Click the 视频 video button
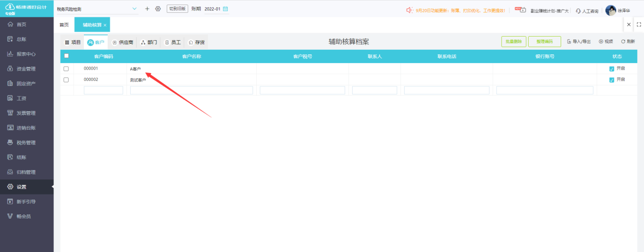Viewport: 644px width, 252px height. 606,42
